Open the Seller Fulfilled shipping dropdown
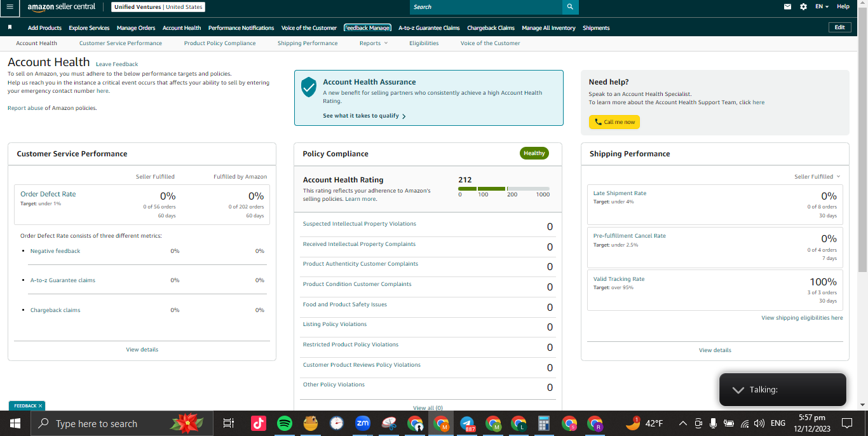The height and width of the screenshot is (436, 868). click(x=817, y=177)
